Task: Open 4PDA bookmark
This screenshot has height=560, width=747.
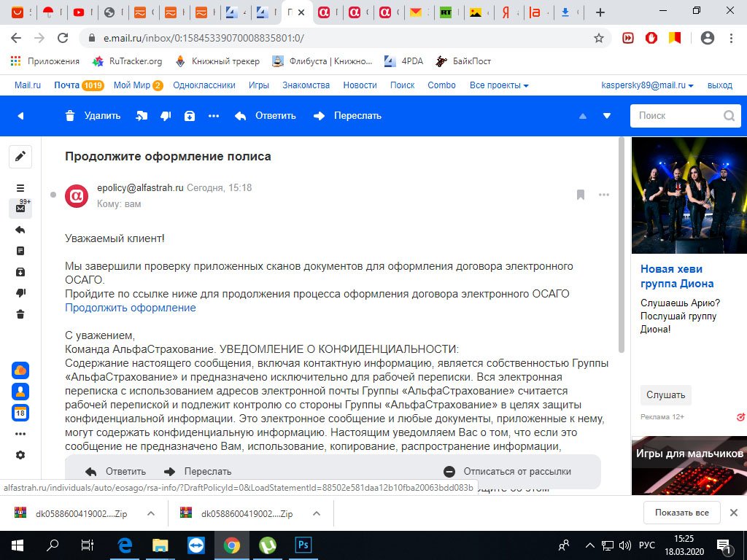Action: point(403,61)
